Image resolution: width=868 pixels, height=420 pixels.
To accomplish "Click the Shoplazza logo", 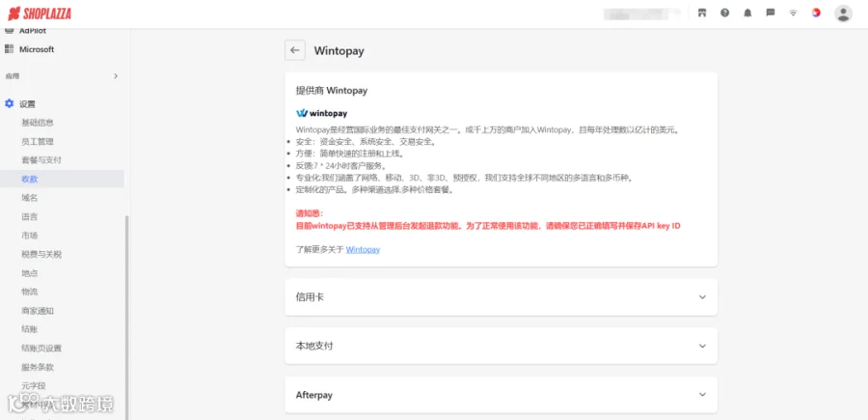I will [x=40, y=14].
